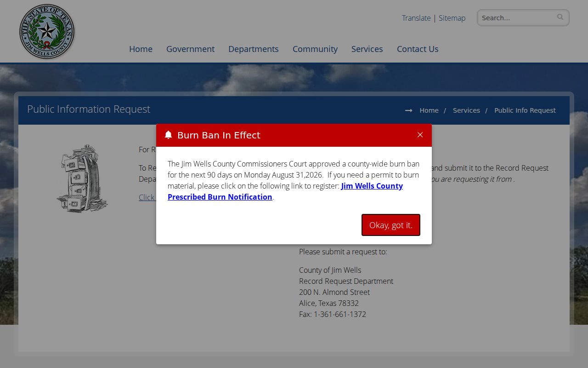
Task: Open the Contact Us page
Action: (x=418, y=49)
